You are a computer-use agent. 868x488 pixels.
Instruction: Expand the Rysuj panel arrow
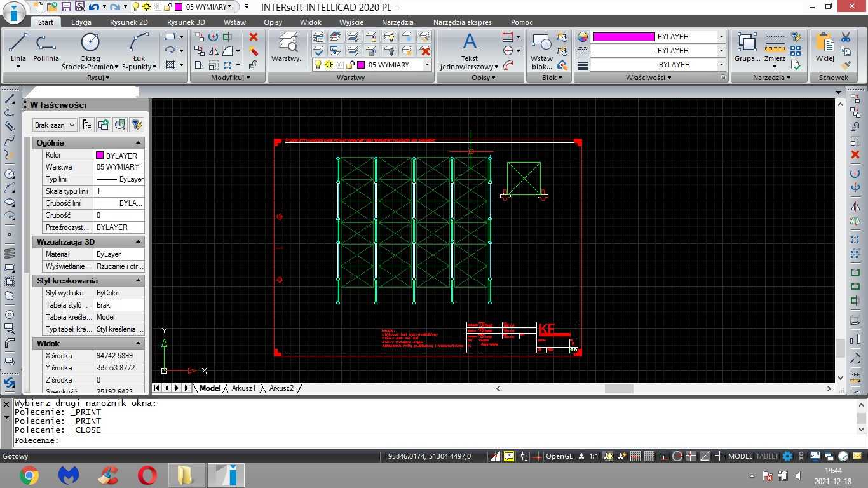click(x=108, y=78)
